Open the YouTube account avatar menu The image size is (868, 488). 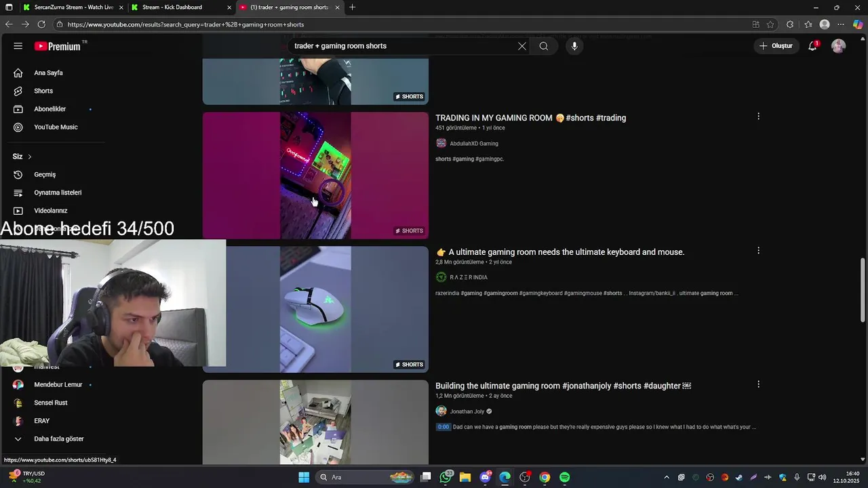click(x=838, y=46)
